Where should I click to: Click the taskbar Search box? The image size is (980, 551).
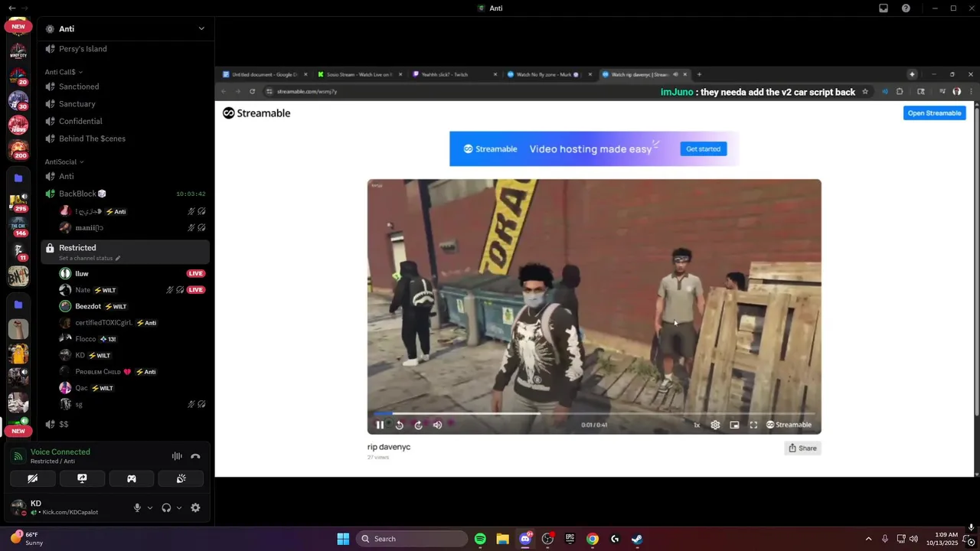point(413,539)
